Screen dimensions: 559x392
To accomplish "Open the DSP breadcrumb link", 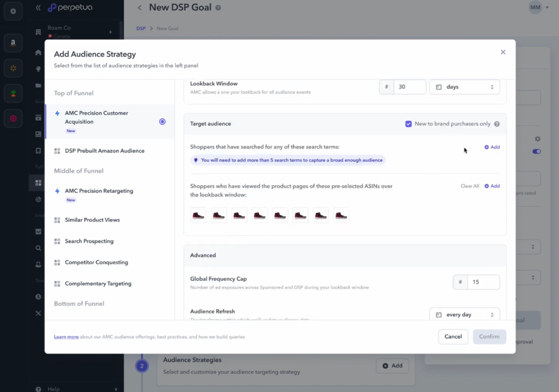I will [141, 29].
